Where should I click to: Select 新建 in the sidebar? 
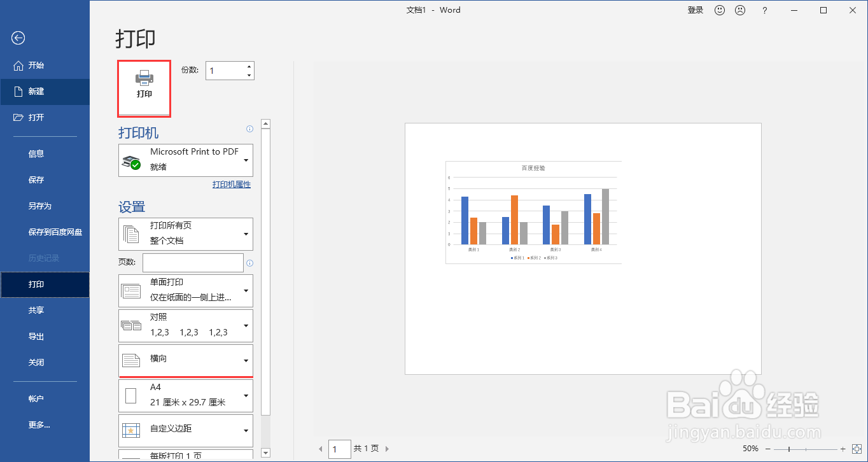(x=45, y=92)
